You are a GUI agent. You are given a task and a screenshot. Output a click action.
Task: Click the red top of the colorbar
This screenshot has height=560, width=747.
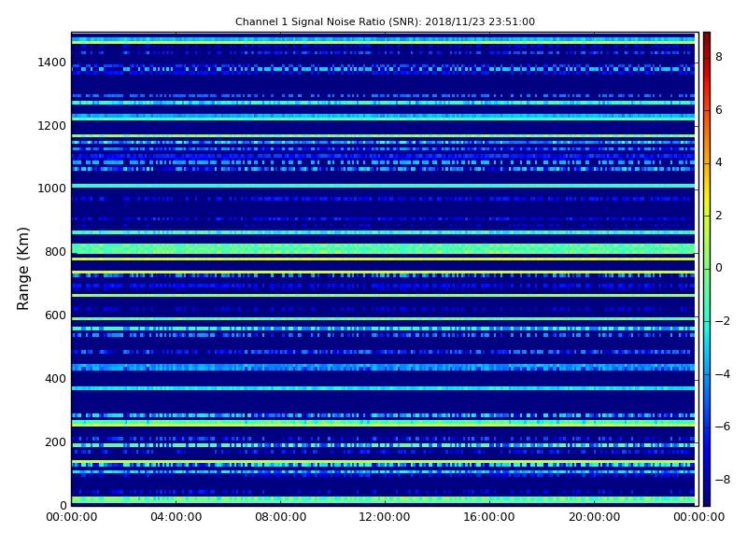point(707,43)
